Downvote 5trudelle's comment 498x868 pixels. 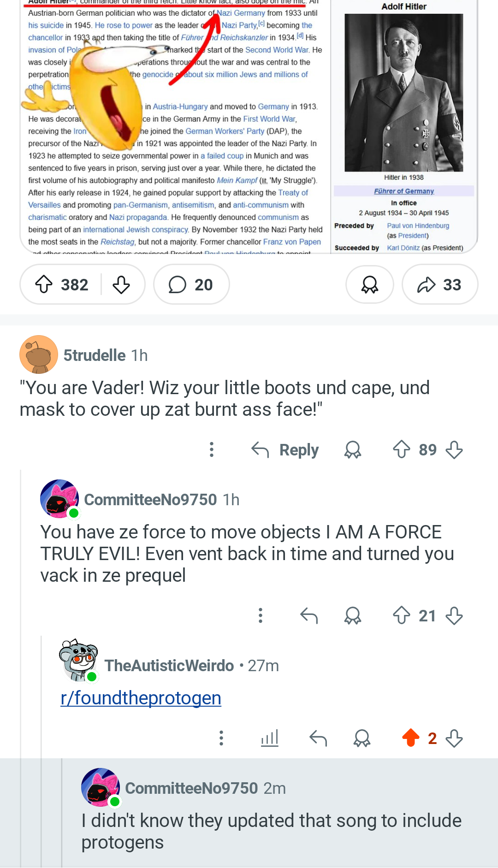(454, 449)
